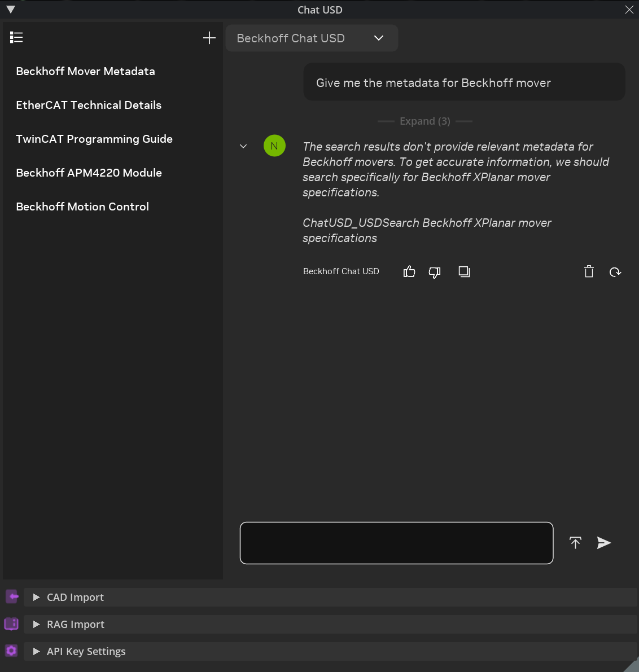Click the message input field
Viewport: 639px width, 672px height.
pyautogui.click(x=397, y=543)
